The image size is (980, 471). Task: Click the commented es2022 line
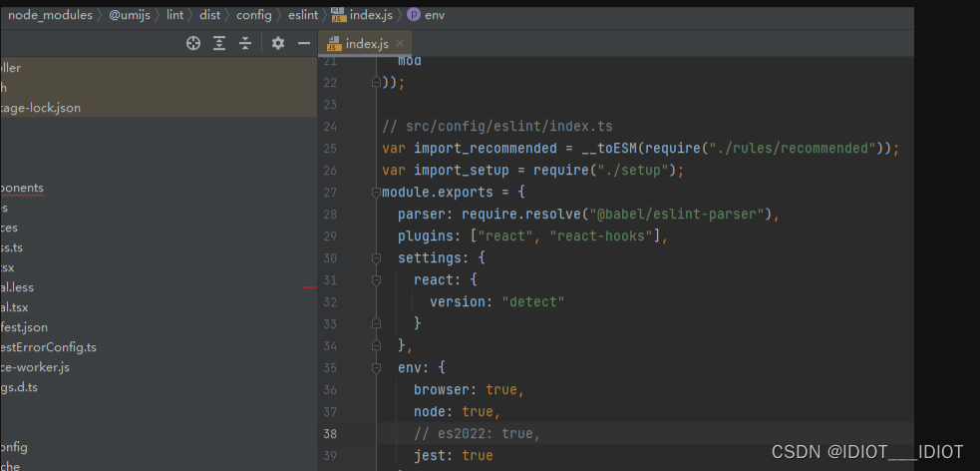pyautogui.click(x=477, y=433)
